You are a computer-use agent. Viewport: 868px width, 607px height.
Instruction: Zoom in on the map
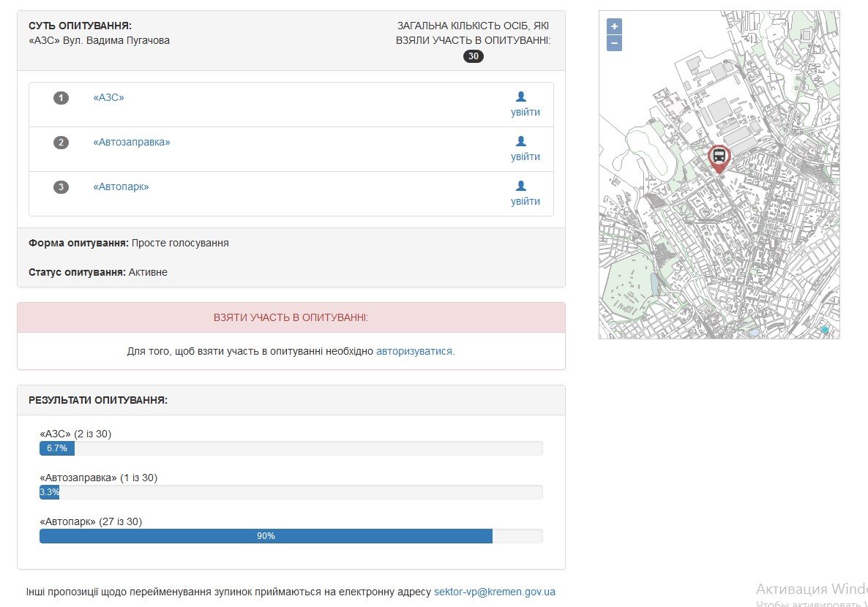(614, 26)
